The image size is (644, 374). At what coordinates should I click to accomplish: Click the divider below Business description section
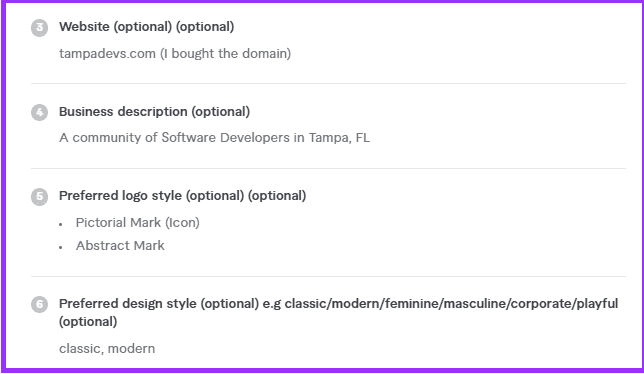(x=328, y=168)
